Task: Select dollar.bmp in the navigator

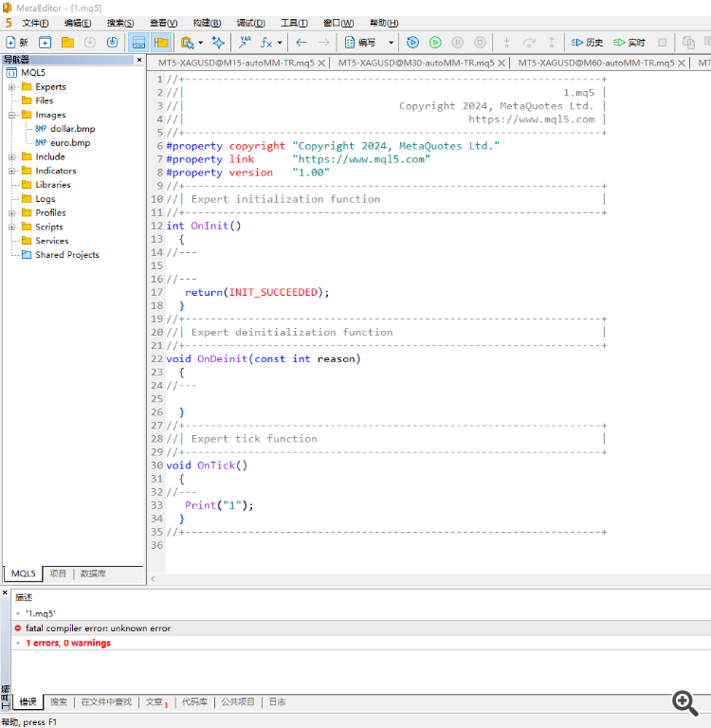Action: [65, 129]
